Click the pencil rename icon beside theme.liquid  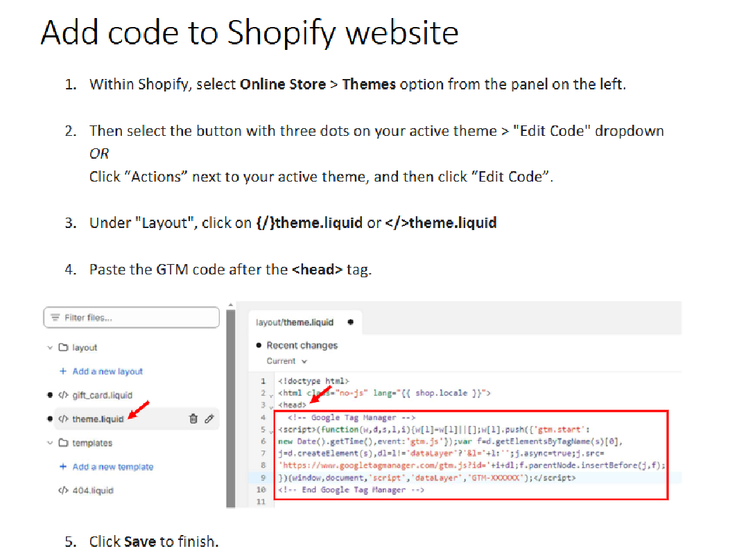coord(209,419)
